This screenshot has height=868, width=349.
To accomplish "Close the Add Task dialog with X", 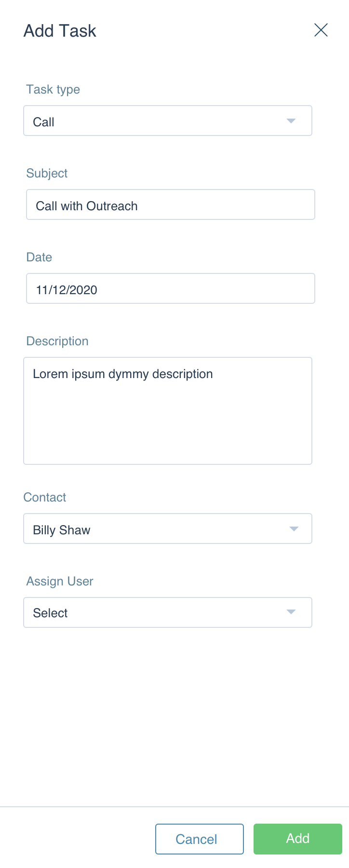I will [x=321, y=30].
